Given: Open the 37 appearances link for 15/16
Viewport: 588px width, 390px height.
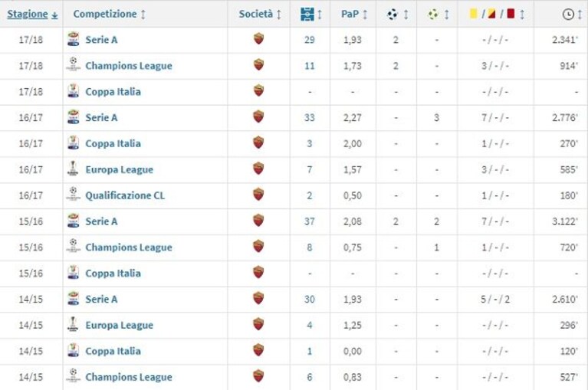Looking at the screenshot, I should click(x=310, y=221).
